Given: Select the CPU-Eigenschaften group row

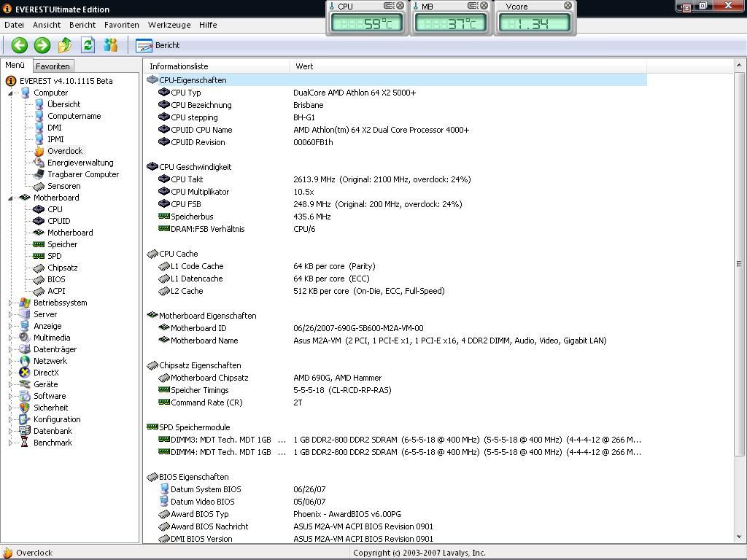Looking at the screenshot, I should point(396,80).
